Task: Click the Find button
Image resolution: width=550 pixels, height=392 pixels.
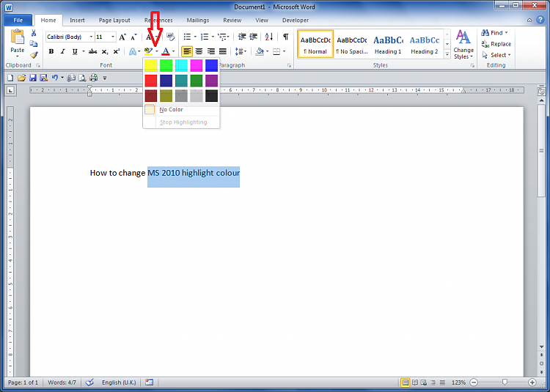Action: point(494,32)
